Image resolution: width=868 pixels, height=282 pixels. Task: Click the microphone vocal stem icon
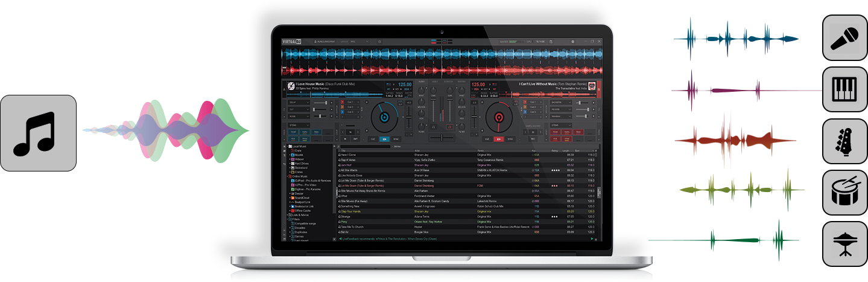[x=844, y=37]
